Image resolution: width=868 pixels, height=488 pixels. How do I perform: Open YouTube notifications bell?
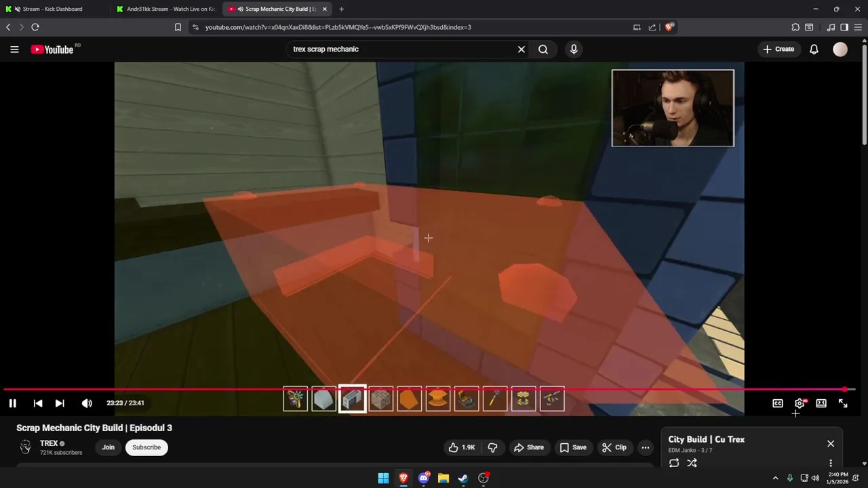(x=814, y=49)
